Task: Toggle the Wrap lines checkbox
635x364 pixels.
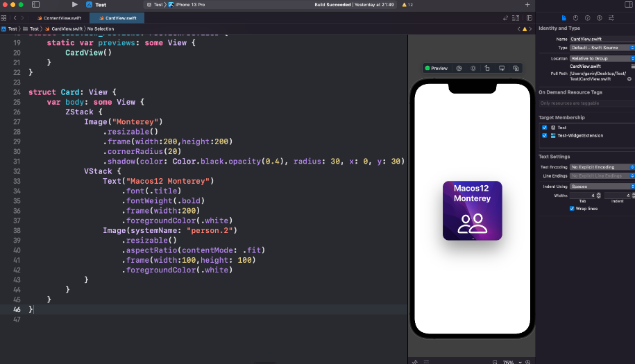Action: tap(572, 209)
